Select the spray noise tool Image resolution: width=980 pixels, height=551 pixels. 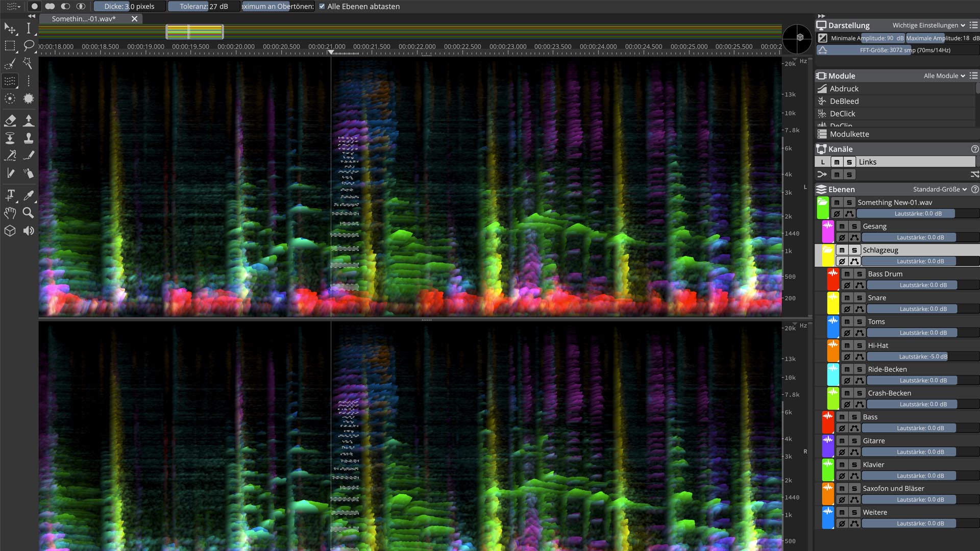click(x=29, y=173)
